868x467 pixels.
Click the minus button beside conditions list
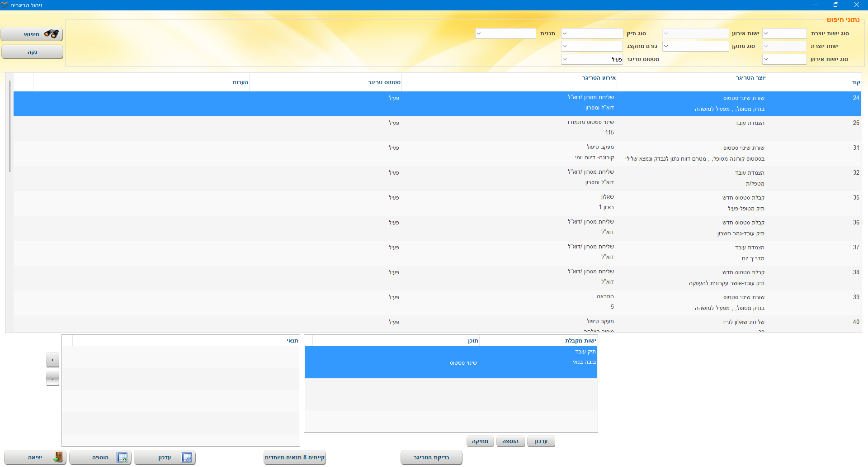52,378
